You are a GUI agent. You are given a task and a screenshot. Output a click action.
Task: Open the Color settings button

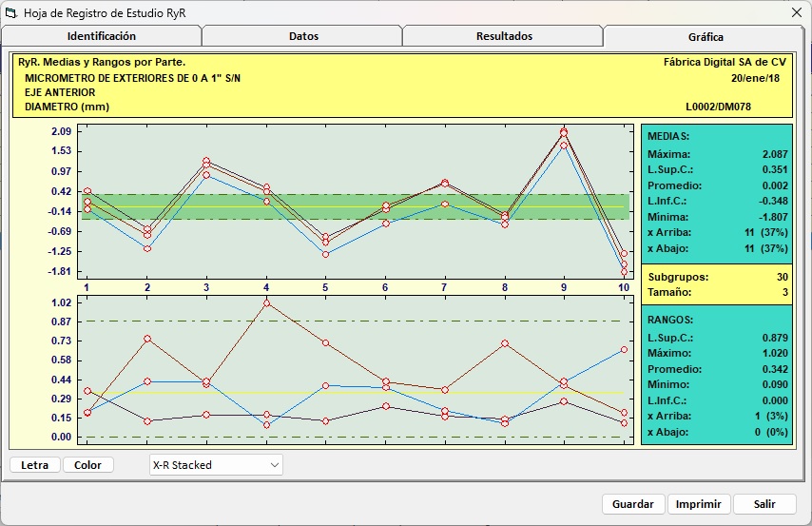point(87,465)
